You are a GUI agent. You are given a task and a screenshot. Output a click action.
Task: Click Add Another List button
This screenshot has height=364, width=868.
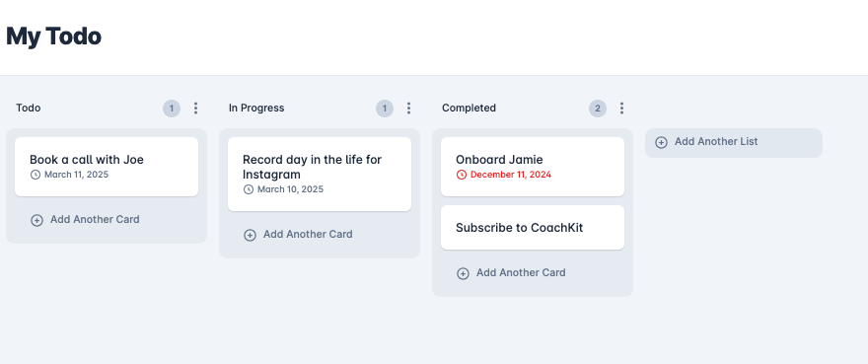click(734, 143)
